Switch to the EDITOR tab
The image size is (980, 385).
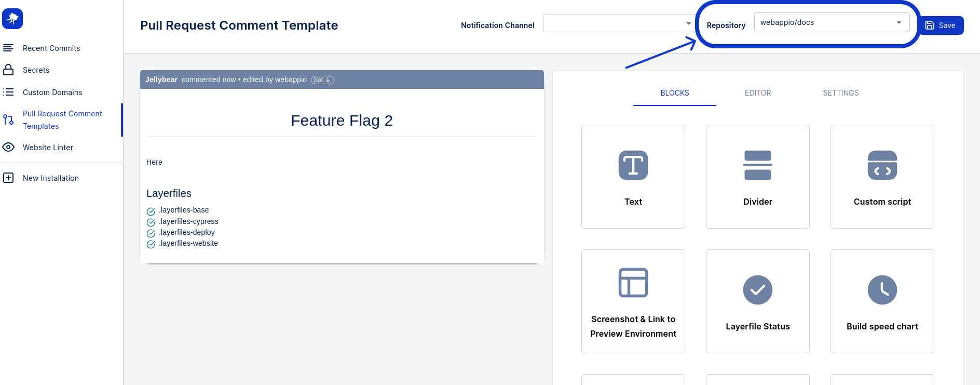[x=758, y=93]
